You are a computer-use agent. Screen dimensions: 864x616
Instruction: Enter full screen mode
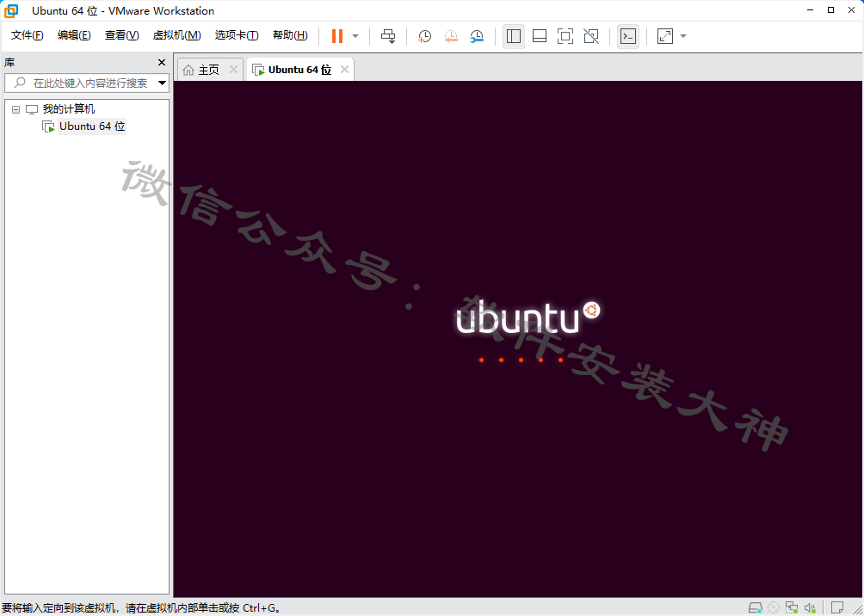tap(565, 36)
